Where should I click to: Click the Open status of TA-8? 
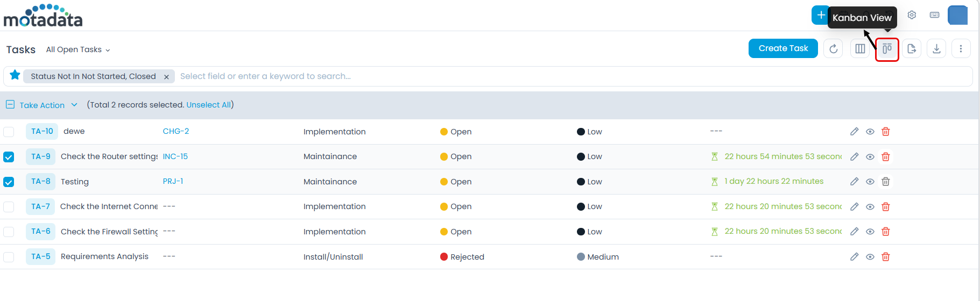(456, 182)
